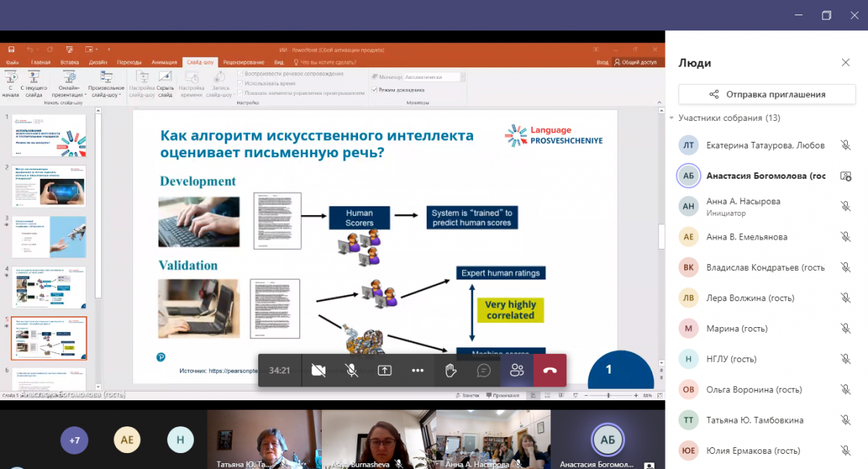
Task: Click Отправка приглашения button
Action: click(x=766, y=94)
